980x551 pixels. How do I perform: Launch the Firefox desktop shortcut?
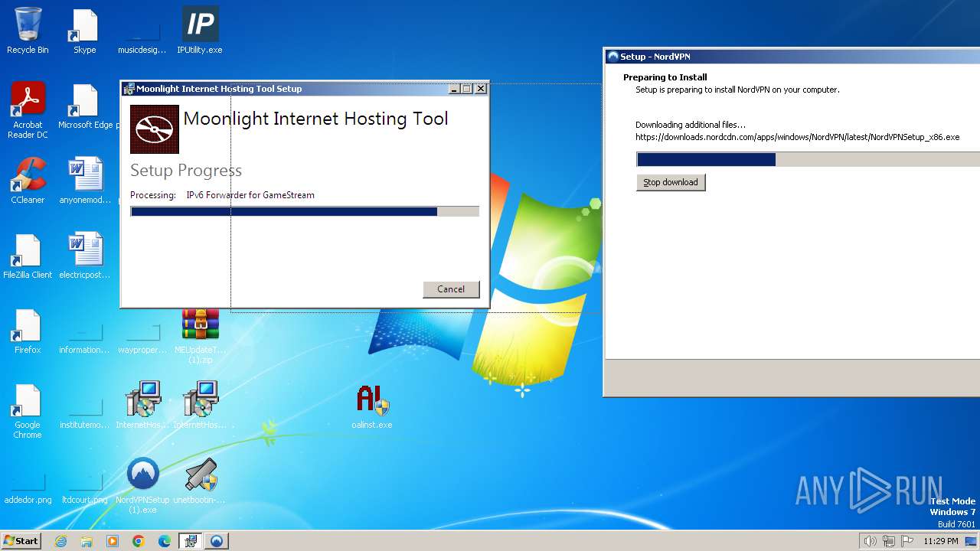(28, 331)
